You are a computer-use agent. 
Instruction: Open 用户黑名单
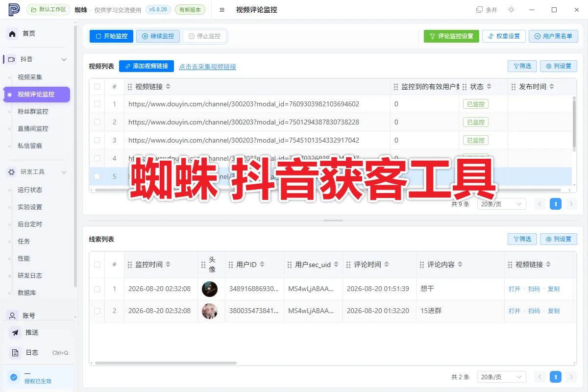click(x=553, y=36)
